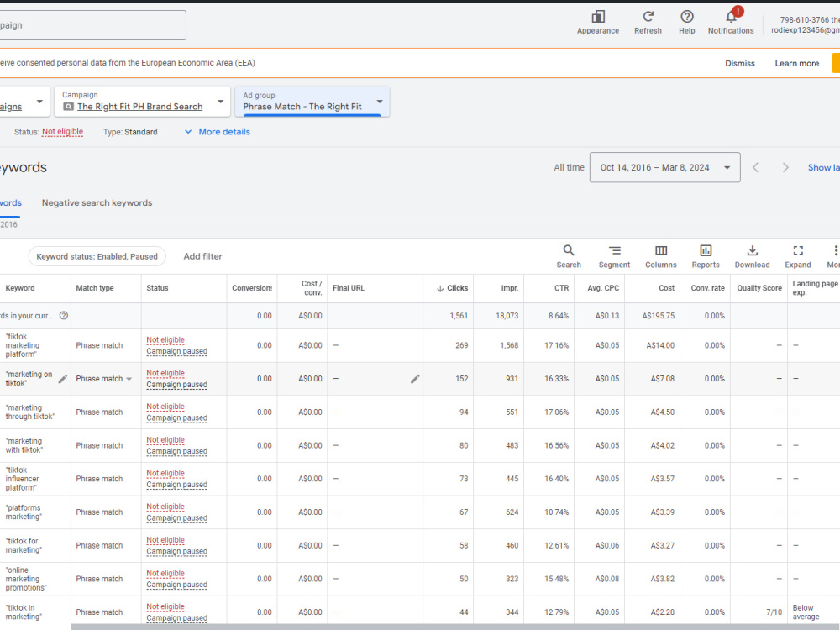
Task: Sort by the Impr. column header
Action: [x=510, y=288]
